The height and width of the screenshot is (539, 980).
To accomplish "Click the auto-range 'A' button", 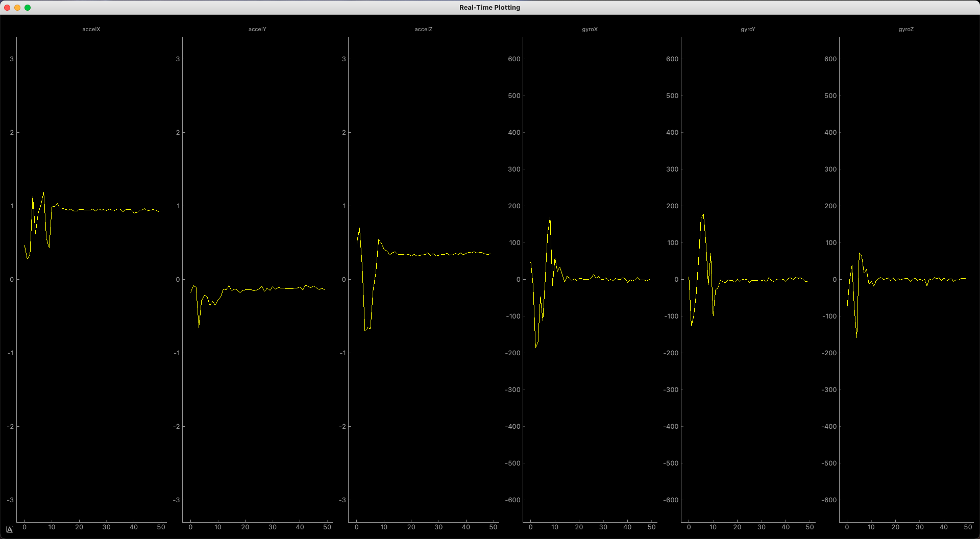I will click(x=10, y=529).
